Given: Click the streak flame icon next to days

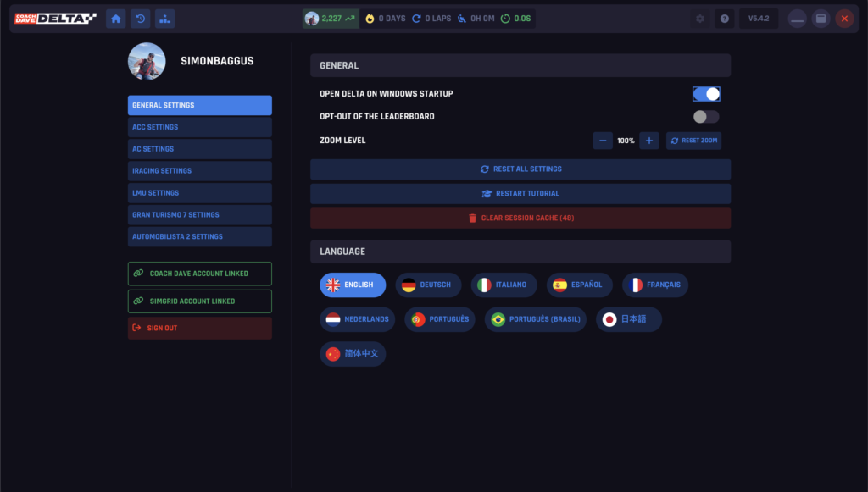Looking at the screenshot, I should click(x=370, y=19).
